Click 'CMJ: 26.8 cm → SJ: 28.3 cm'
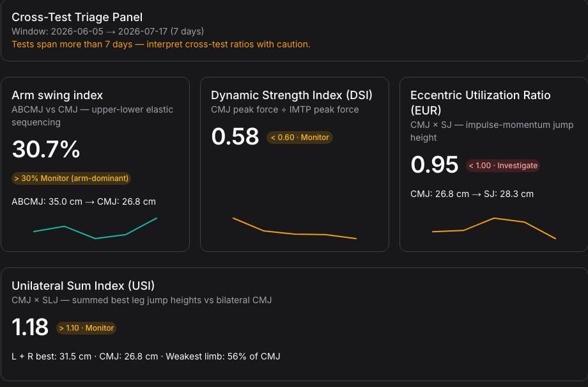 (472, 194)
